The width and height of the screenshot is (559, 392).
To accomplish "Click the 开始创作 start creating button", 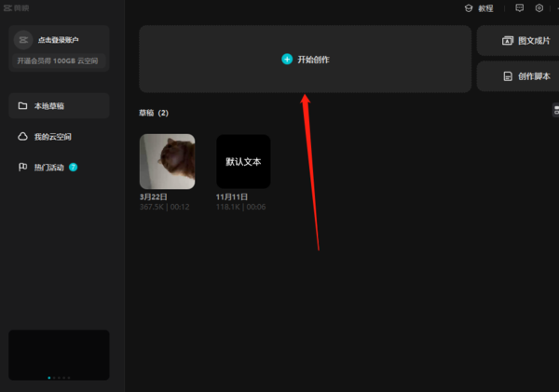I will point(306,60).
